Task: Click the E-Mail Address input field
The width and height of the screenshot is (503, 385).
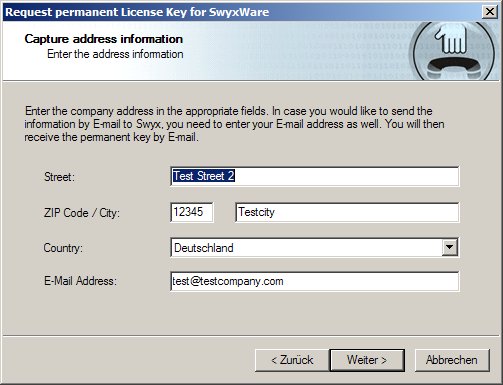Action: (314, 281)
